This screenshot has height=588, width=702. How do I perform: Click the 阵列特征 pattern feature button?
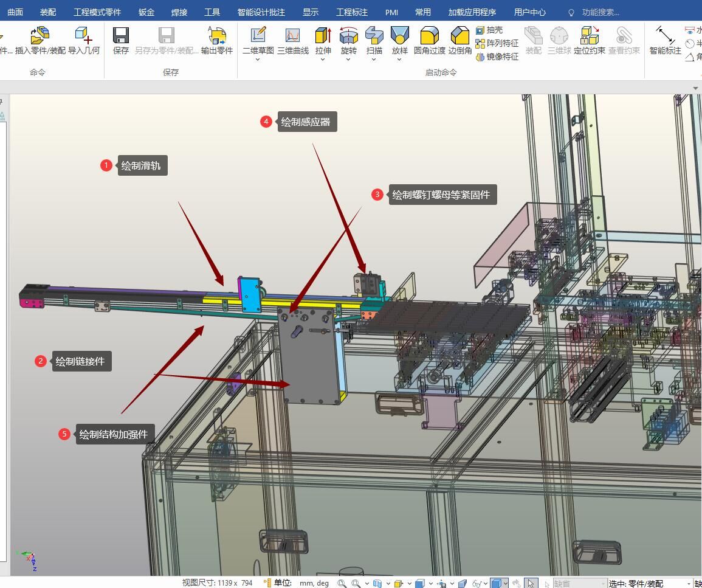point(497,43)
